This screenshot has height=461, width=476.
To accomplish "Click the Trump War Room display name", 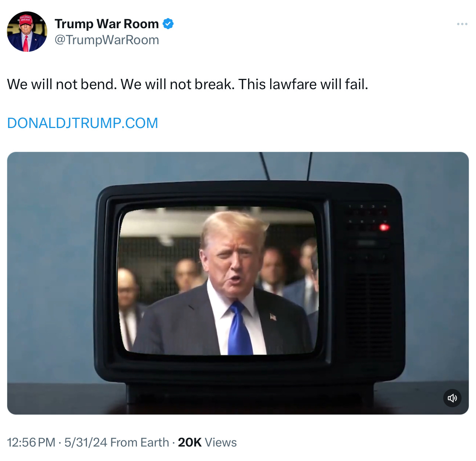I will [107, 24].
